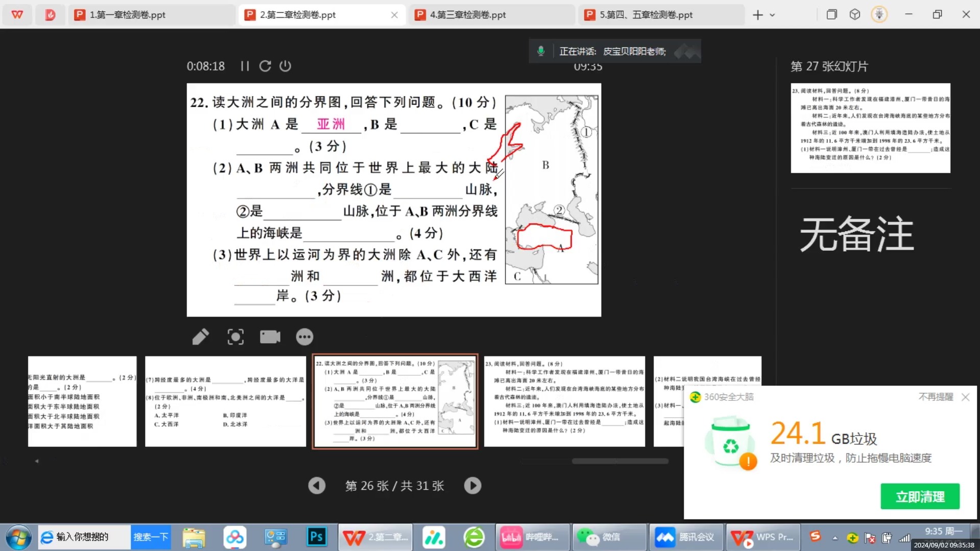Pause the recording timer
Image resolution: width=980 pixels, height=551 pixels.
click(245, 66)
